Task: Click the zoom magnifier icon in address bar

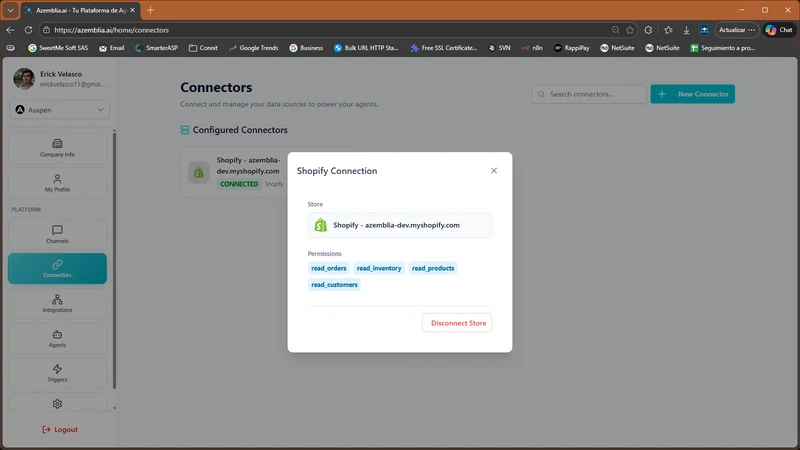Action: (x=615, y=30)
